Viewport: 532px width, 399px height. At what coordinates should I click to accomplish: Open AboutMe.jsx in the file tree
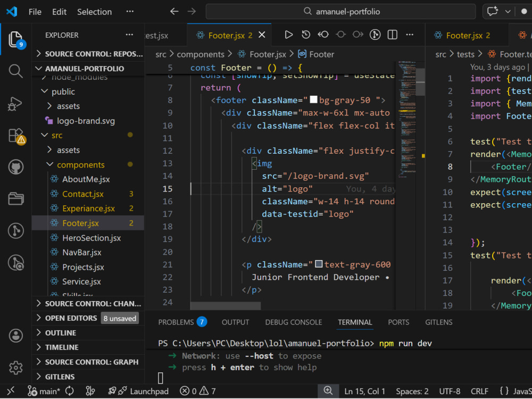86,179
